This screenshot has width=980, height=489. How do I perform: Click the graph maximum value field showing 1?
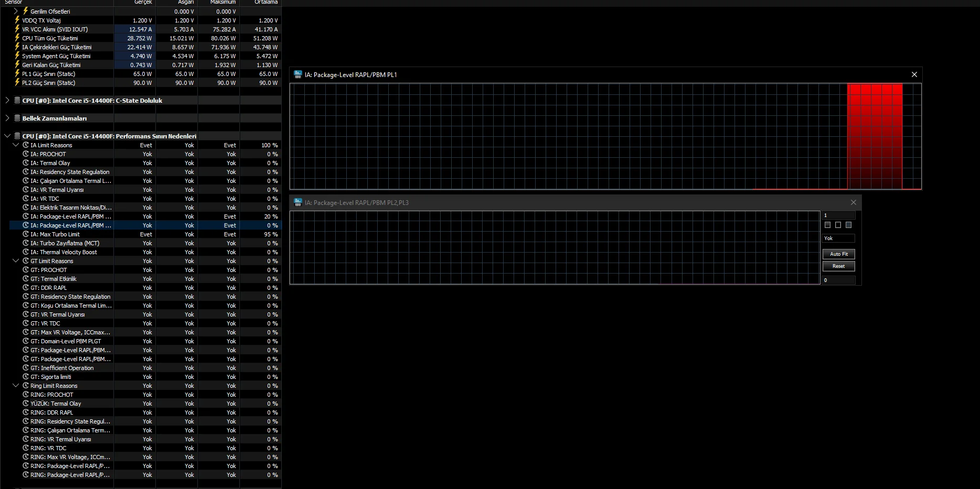tap(839, 215)
